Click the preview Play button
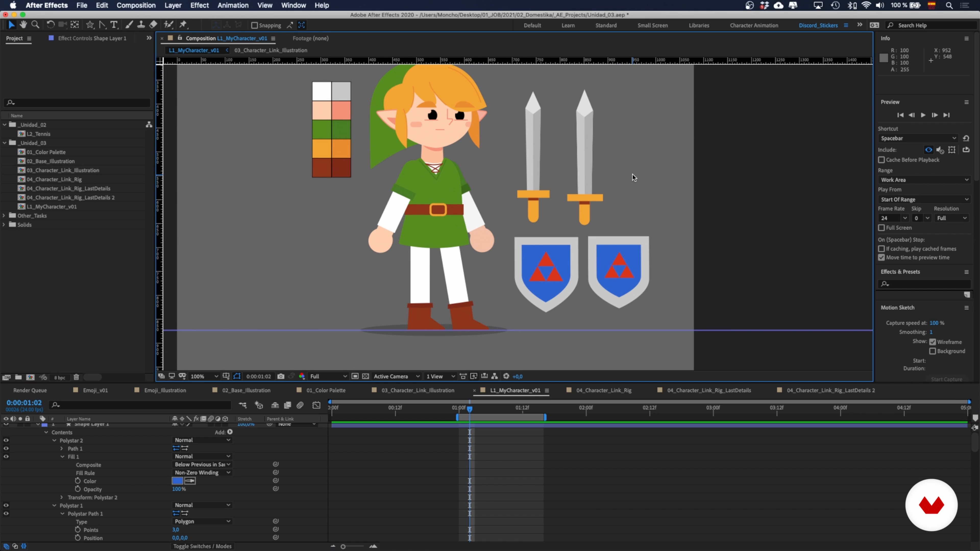Screen dimensions: 980x551 click(923, 115)
